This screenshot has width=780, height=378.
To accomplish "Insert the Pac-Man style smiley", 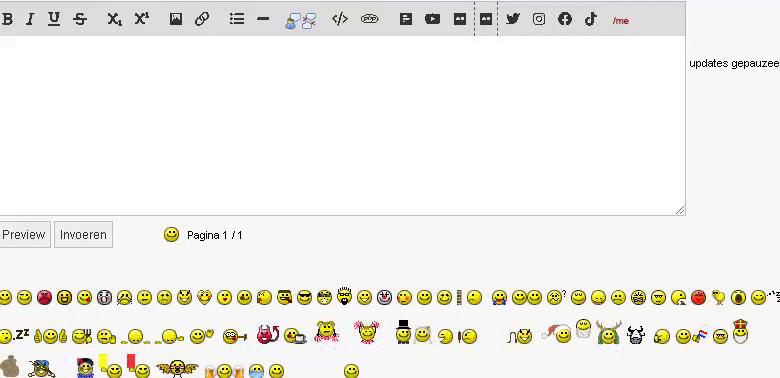I will [x=445, y=337].
